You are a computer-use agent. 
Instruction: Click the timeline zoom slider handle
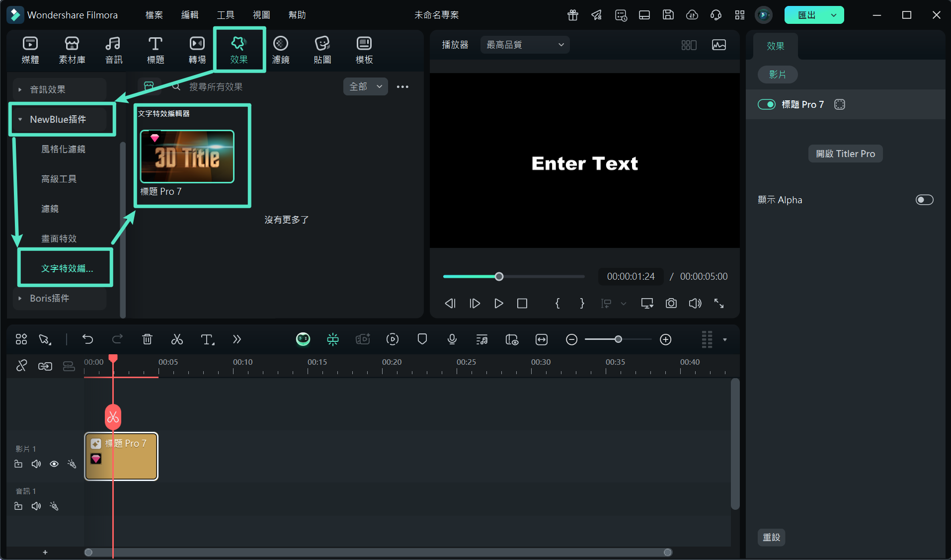(x=618, y=339)
